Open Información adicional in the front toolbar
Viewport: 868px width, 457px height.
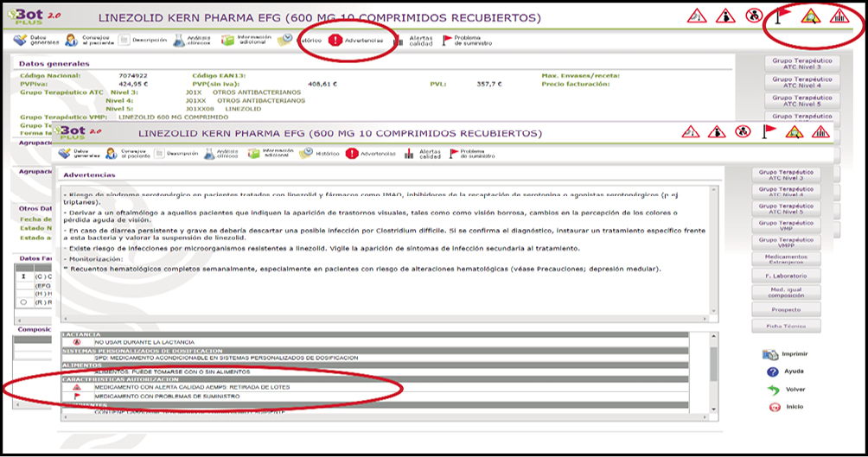[269, 154]
